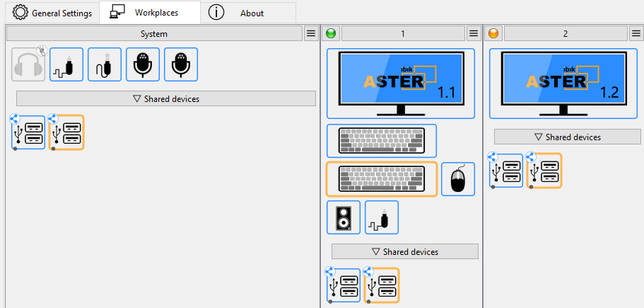Image resolution: width=644 pixels, height=308 pixels.
Task: Click the green status indicator of workplace 1
Action: [x=331, y=34]
